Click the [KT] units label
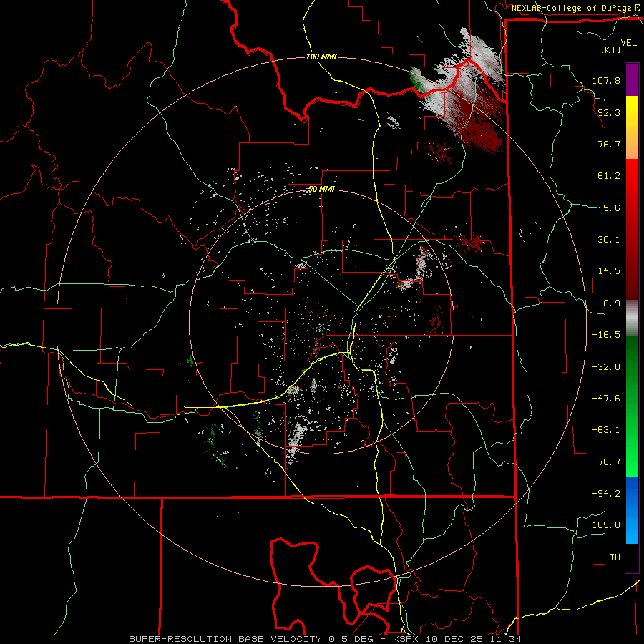Screen dimensions: 644x644 click(611, 49)
